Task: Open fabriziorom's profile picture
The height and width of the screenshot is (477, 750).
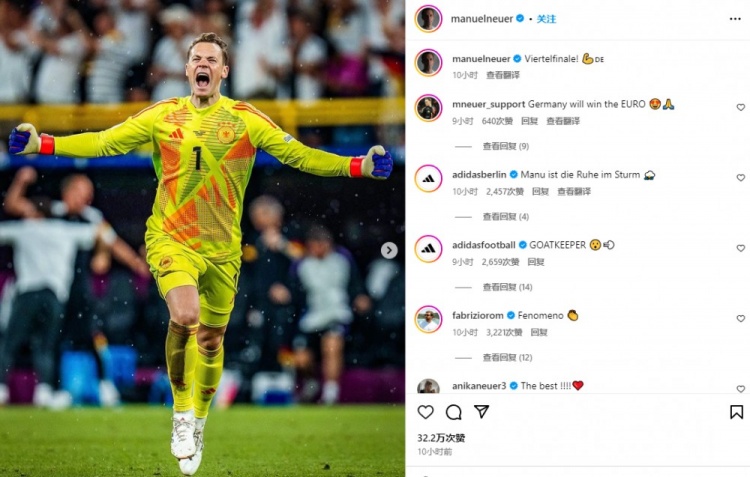Action: [428, 319]
